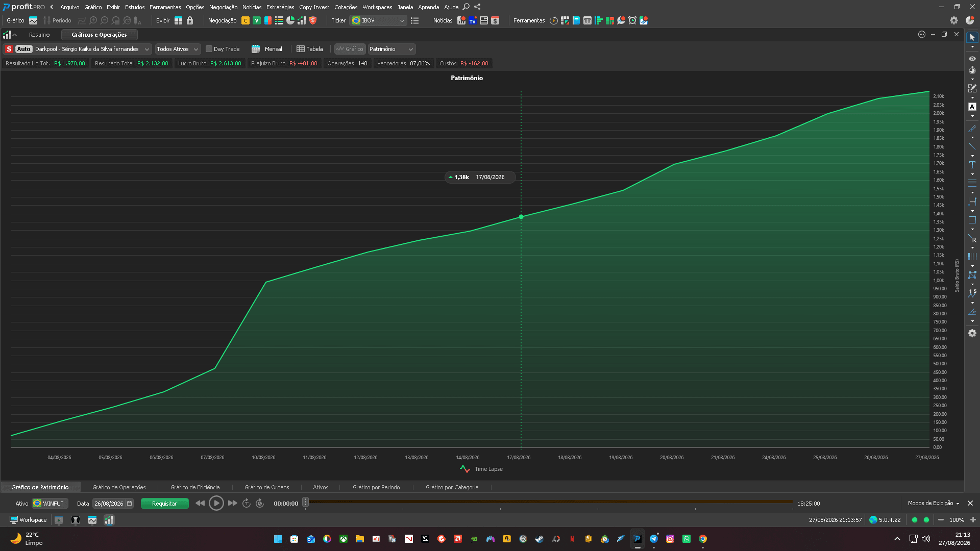Screen dimensions: 980x551
Task: Open the Todos Ativos dropdown
Action: [177, 49]
